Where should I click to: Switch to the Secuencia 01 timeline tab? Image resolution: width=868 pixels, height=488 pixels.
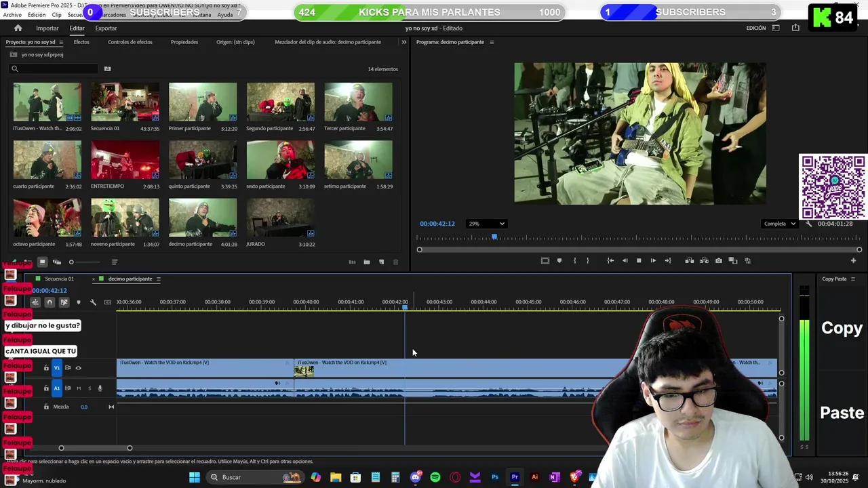coord(59,279)
